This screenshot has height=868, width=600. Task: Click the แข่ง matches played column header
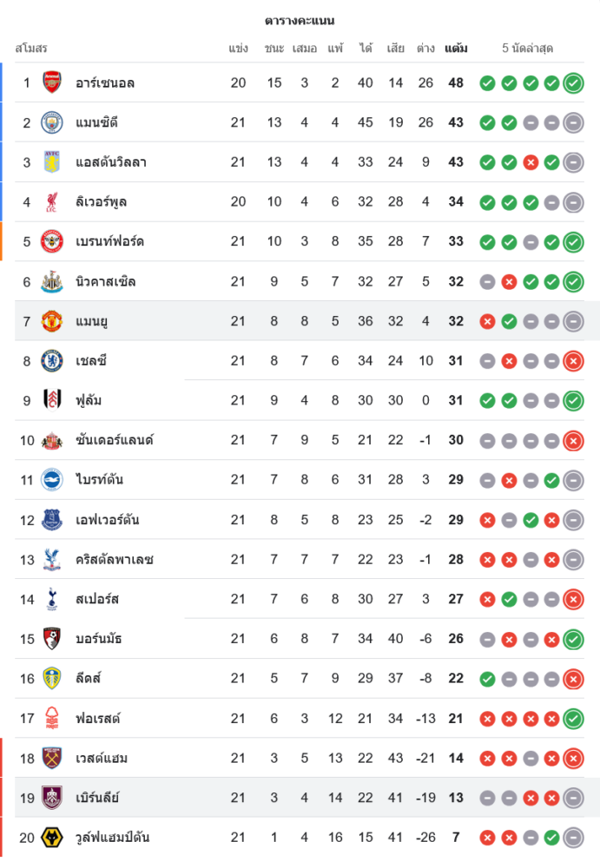click(239, 49)
